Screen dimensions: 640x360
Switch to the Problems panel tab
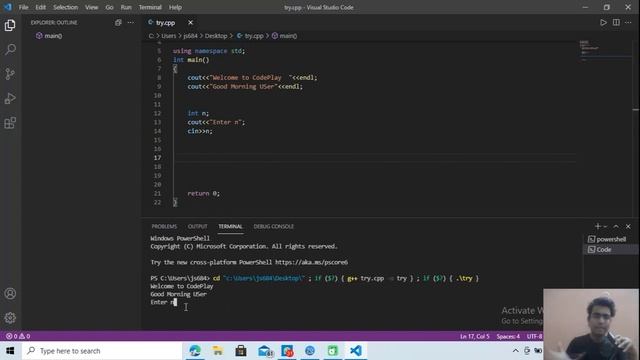tap(164, 226)
